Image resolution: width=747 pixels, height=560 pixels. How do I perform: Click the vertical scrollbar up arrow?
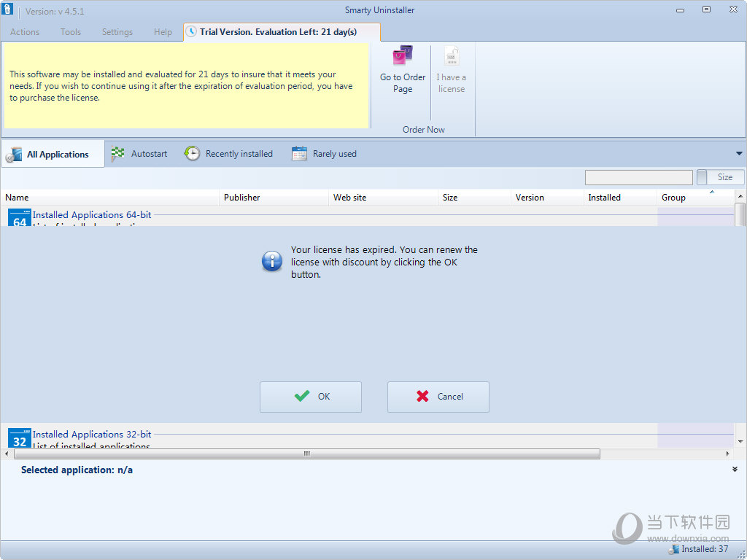(x=740, y=196)
